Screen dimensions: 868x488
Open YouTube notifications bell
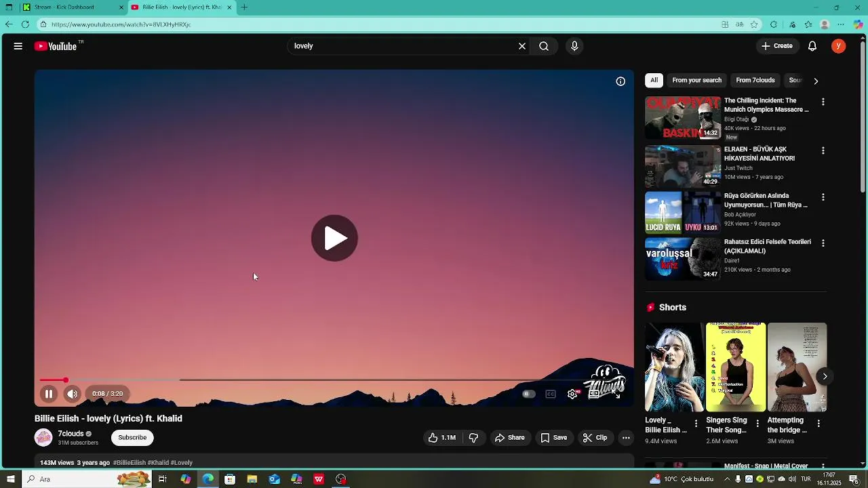pos(812,46)
